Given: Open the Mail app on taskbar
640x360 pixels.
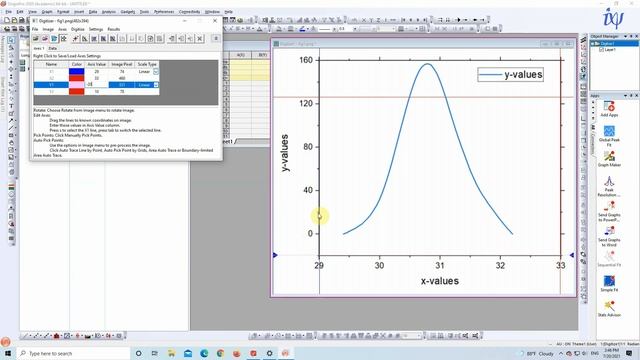Looking at the screenshot, I should click(x=188, y=353).
